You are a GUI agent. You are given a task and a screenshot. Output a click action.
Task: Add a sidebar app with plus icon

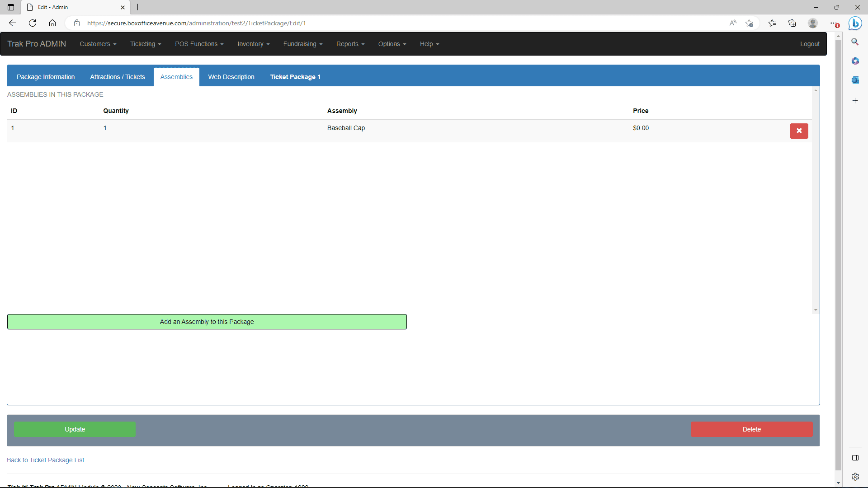coord(855,101)
